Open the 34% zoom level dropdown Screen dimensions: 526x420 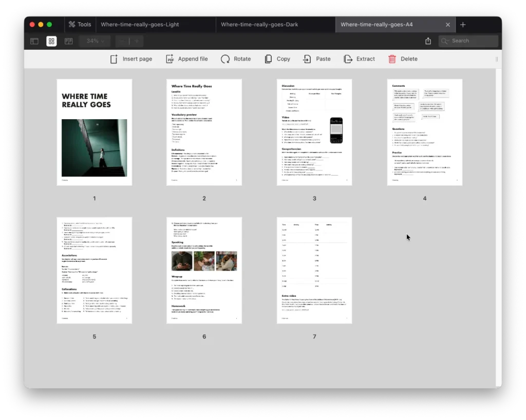pos(96,41)
